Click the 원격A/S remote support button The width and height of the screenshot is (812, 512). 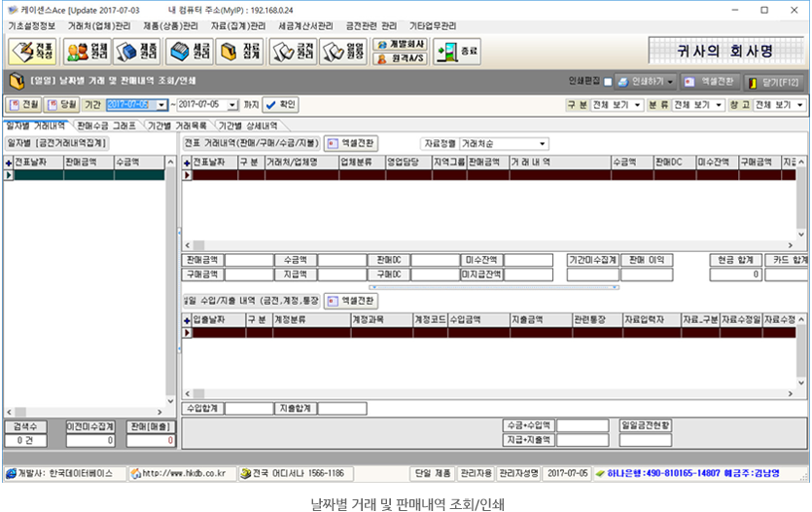coord(400,57)
